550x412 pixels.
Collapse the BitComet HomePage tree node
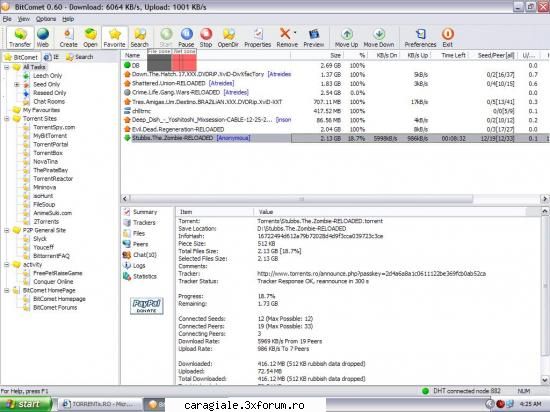7,290
